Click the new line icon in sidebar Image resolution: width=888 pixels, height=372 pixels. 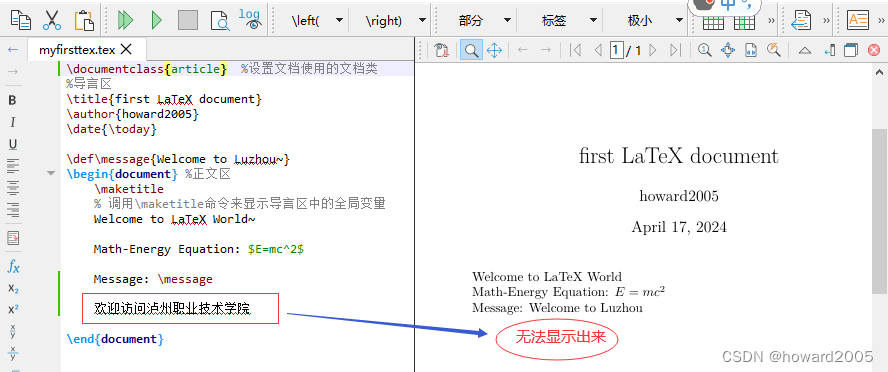click(12, 238)
